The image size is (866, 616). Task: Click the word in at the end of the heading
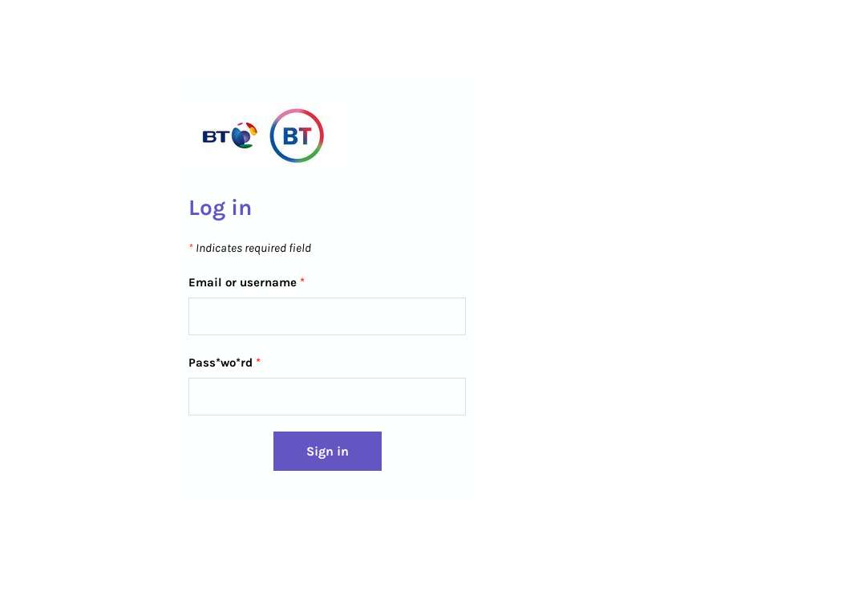[241, 208]
